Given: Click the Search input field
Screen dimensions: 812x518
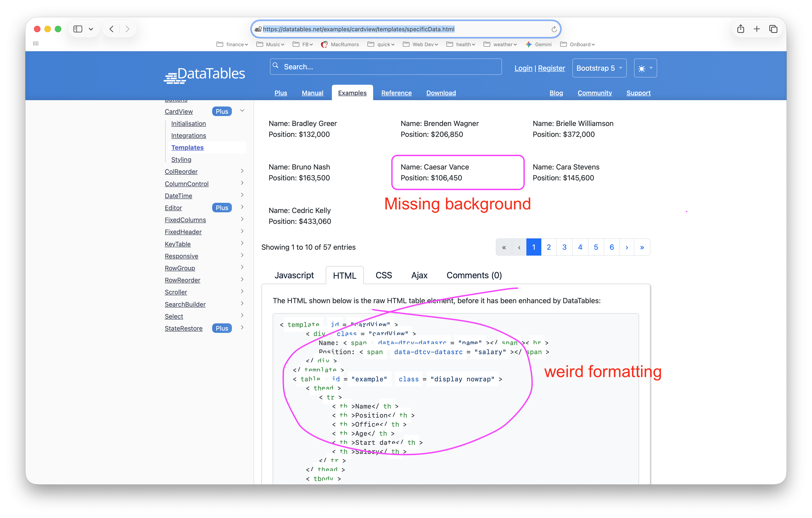Looking at the screenshot, I should [x=386, y=67].
